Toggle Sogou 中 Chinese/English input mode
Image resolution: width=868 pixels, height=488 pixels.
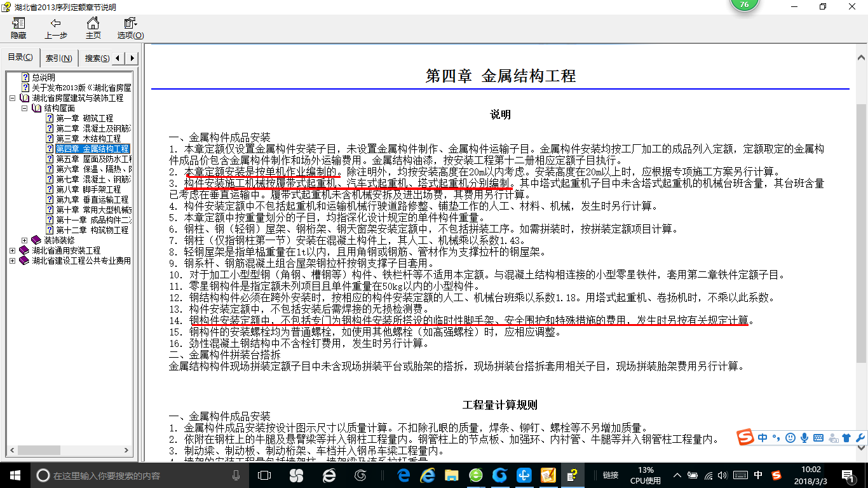(x=762, y=438)
